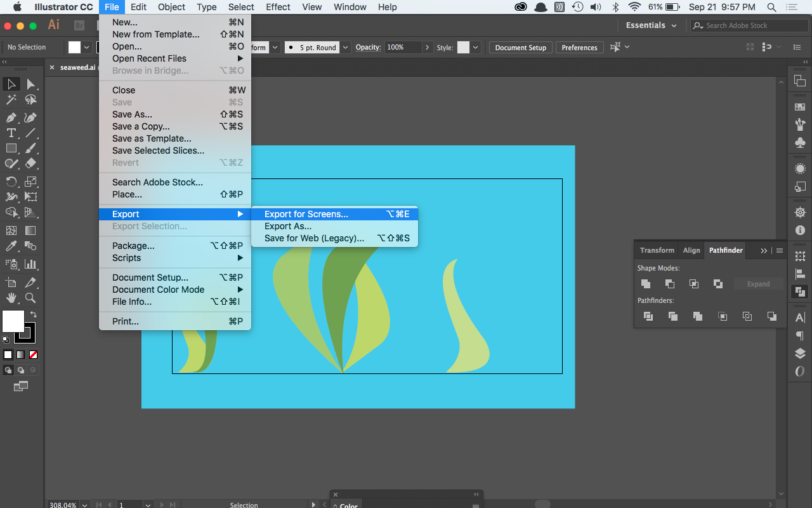This screenshot has width=812, height=508.
Task: Expand the Opacity slider arrow
Action: click(428, 48)
